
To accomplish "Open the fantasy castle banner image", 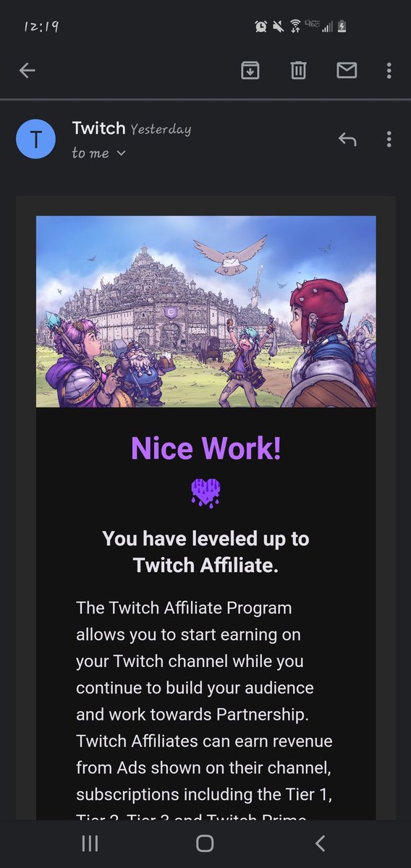I will [205, 312].
